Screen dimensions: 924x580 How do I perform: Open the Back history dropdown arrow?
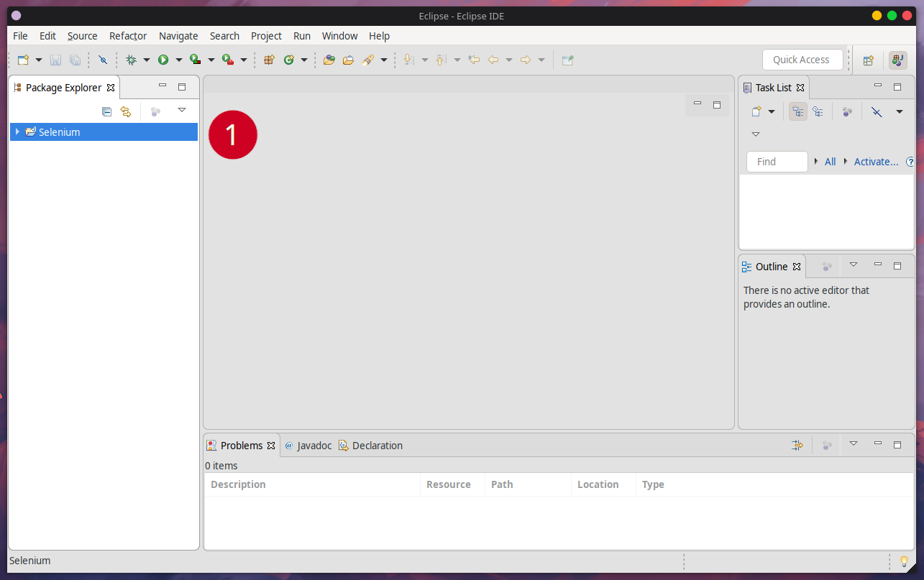(509, 60)
